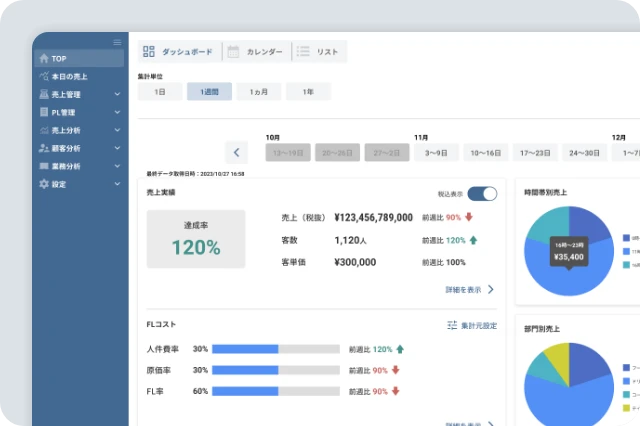This screenshot has height=426, width=640.
Task: Click the カレンダー calendar icon
Action: pos(232,51)
